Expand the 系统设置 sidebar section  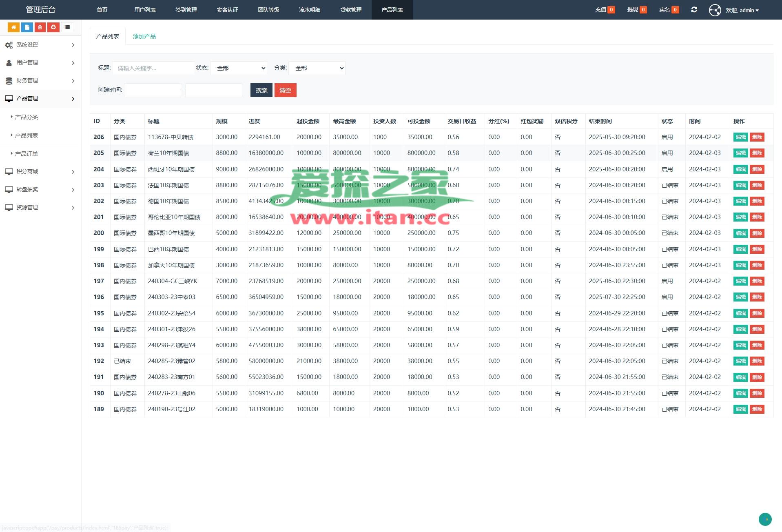pos(40,45)
